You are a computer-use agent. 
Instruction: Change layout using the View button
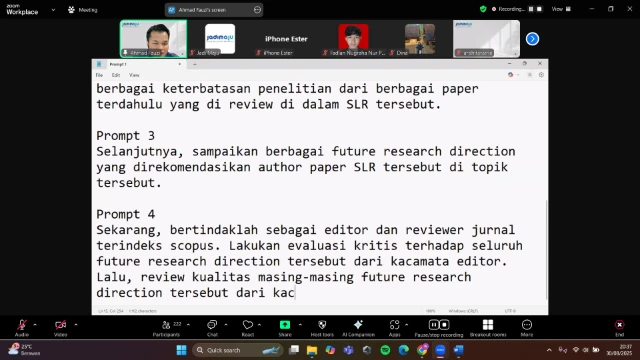[561, 9]
